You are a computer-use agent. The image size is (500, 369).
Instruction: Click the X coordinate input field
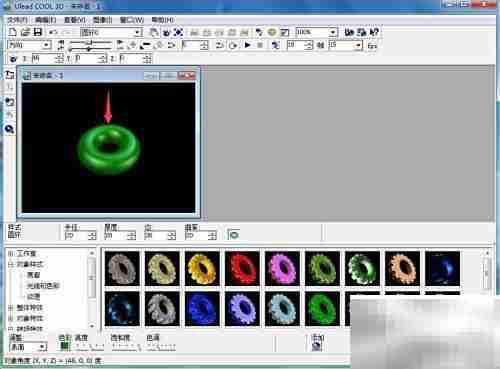pos(44,59)
